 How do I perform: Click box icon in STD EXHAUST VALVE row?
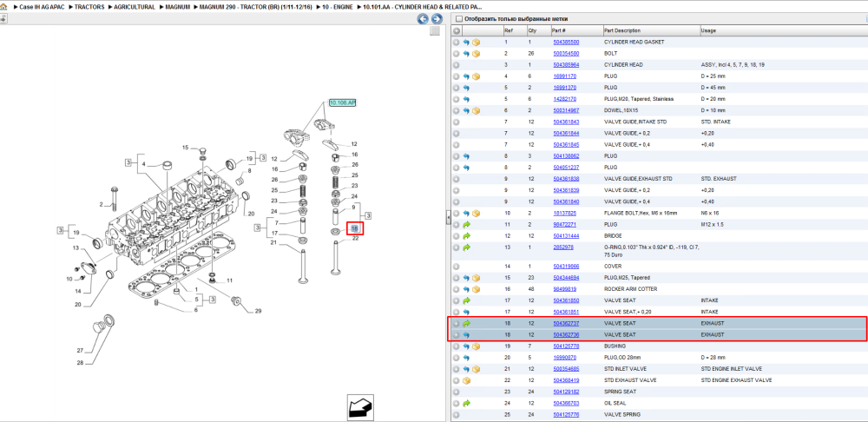pyautogui.click(x=466, y=380)
